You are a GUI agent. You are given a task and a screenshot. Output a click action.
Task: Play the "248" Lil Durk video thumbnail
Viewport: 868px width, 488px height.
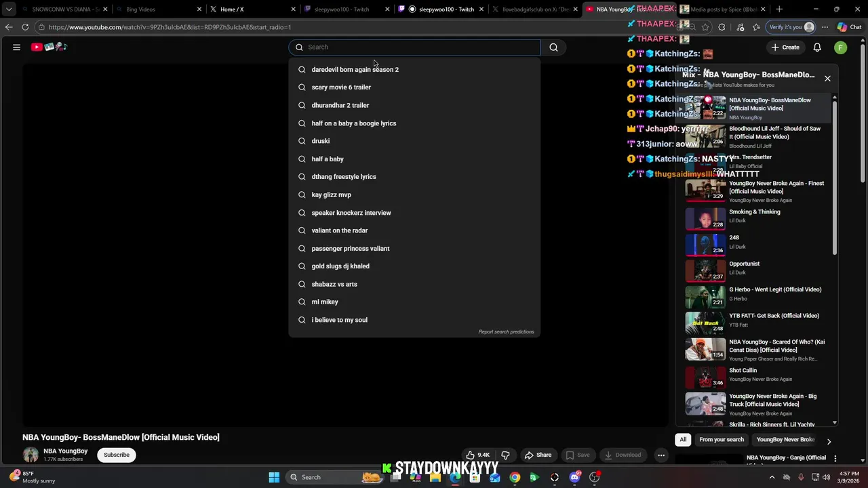click(705, 244)
